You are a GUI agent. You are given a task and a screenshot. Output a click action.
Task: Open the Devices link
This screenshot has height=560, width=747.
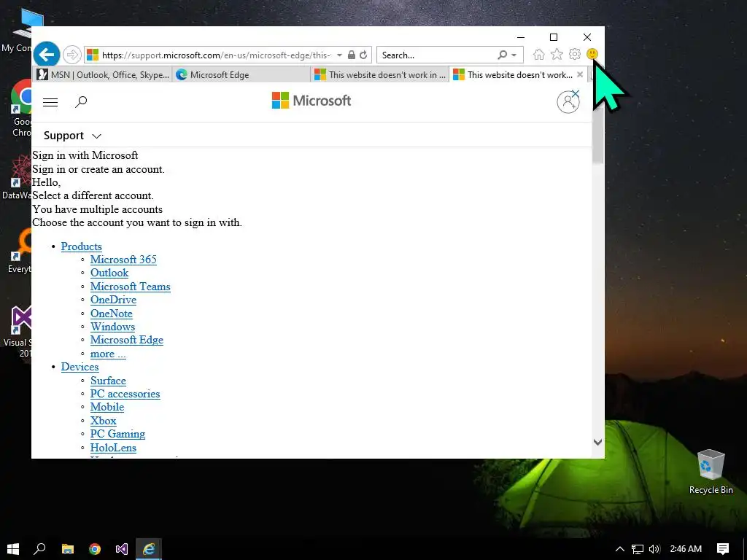tap(80, 367)
